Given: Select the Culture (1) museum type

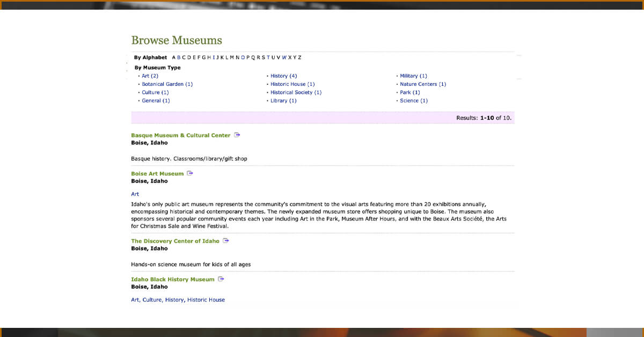Looking at the screenshot, I should click(155, 92).
